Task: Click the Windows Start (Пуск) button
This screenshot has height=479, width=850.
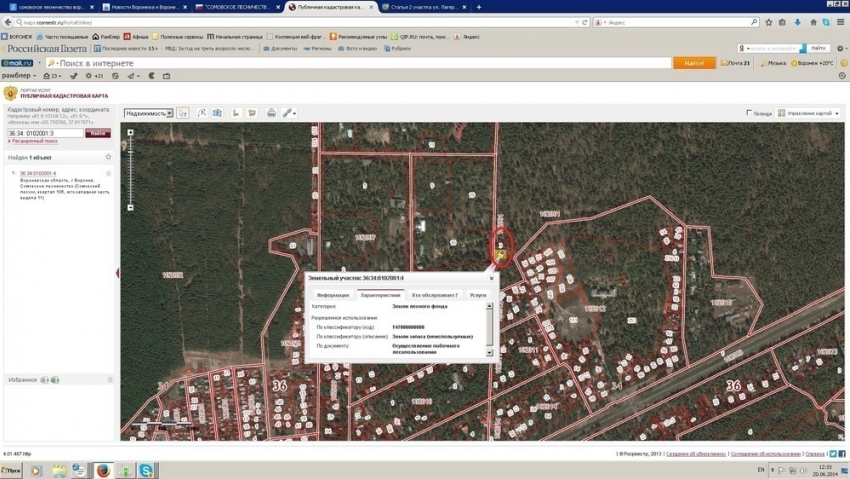Action: coord(11,470)
